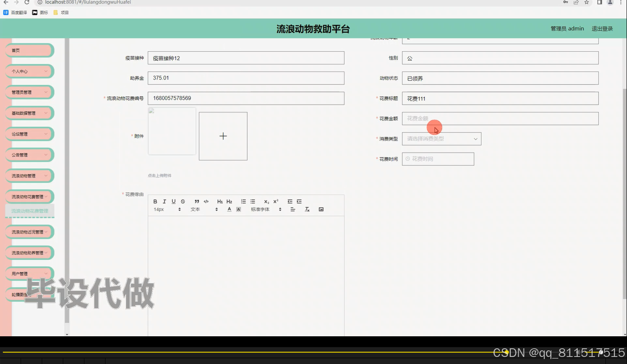Insert an ordered list
This screenshot has height=364, width=627.
coord(243,201)
